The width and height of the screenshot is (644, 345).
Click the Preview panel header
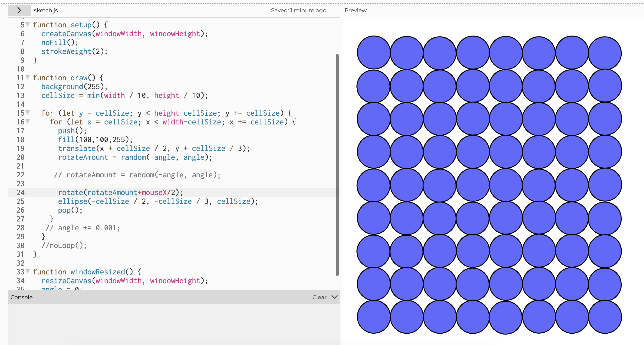point(355,10)
